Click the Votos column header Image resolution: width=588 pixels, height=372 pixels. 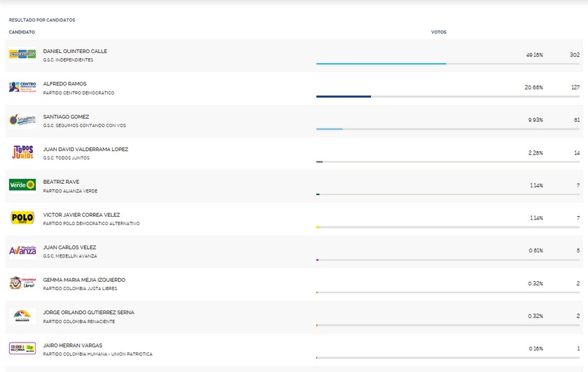coord(438,32)
